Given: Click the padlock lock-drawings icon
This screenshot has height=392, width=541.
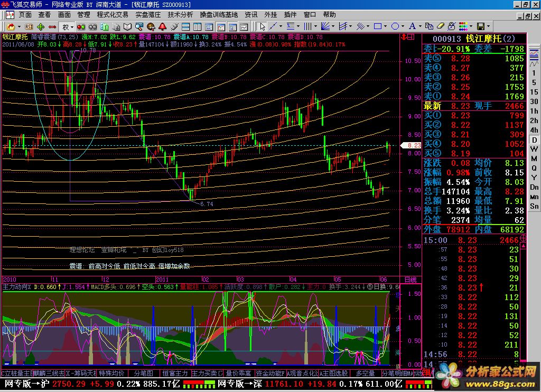Looking at the screenshot, I should pyautogui.click(x=451, y=26).
